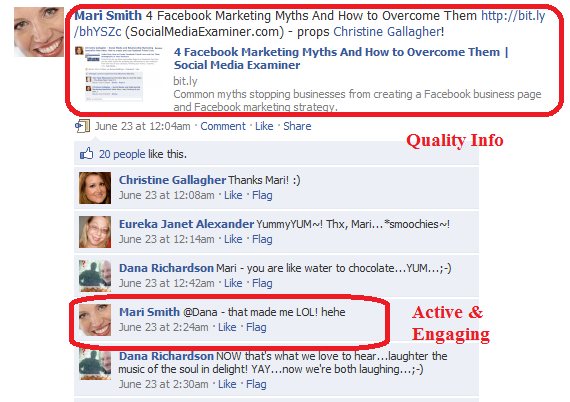This screenshot has width=570, height=402.
Task: Open Dana Richardson's avatar on first comment
Action: (x=95, y=276)
